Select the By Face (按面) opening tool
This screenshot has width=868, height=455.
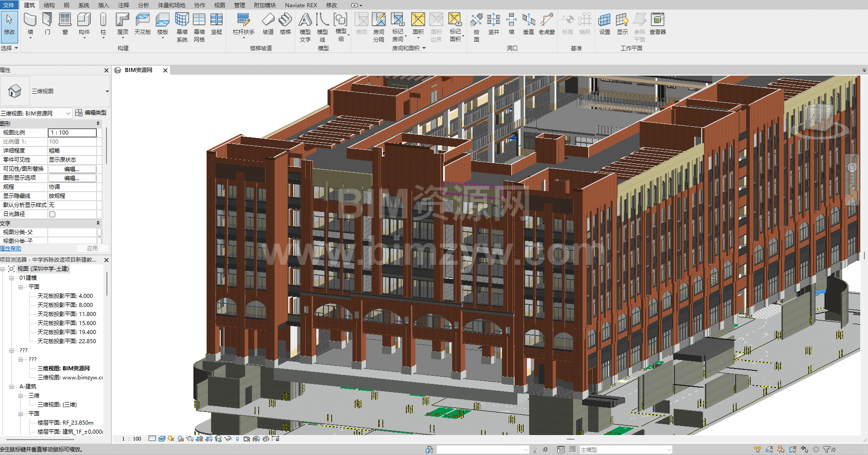(x=477, y=27)
